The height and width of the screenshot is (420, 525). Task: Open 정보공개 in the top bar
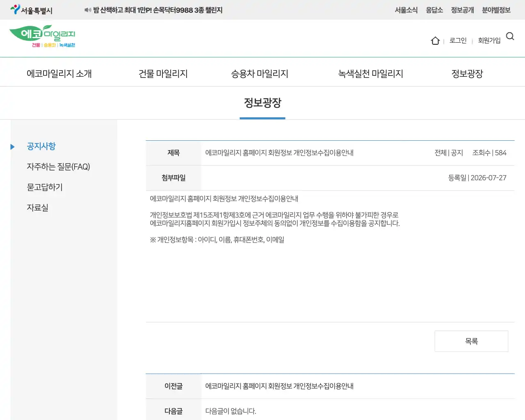coord(462,10)
